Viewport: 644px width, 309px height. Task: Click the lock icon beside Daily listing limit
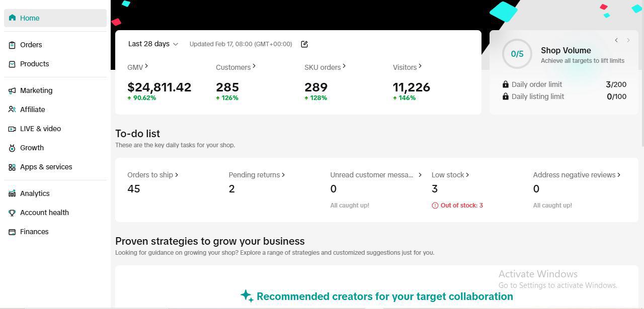(x=506, y=96)
